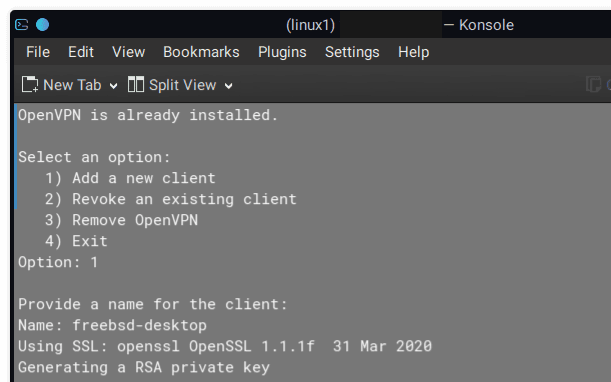Click the 'Using SSL: openssl OpenSSL 1.1.1f' line

225,347
